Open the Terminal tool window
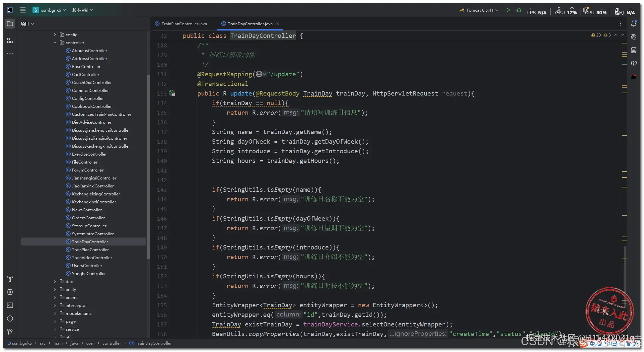 coord(10,305)
